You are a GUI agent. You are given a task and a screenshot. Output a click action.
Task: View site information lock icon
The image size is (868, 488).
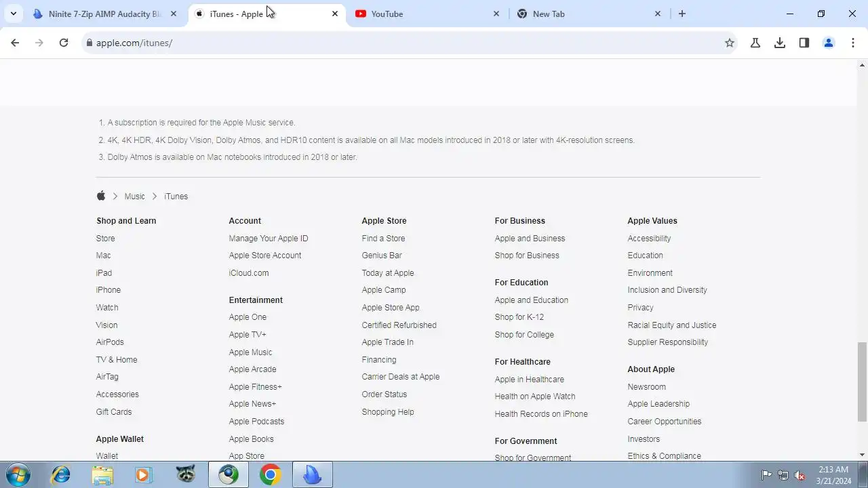tap(88, 43)
